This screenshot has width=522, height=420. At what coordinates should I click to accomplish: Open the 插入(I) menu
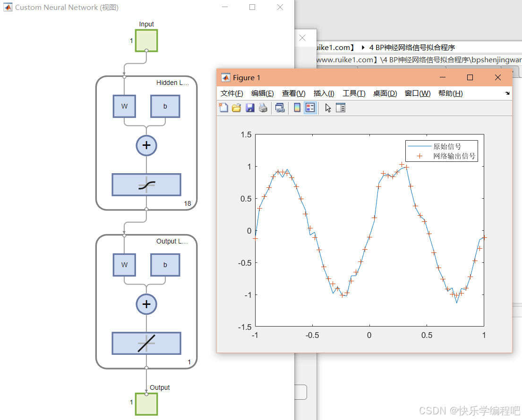coord(324,93)
